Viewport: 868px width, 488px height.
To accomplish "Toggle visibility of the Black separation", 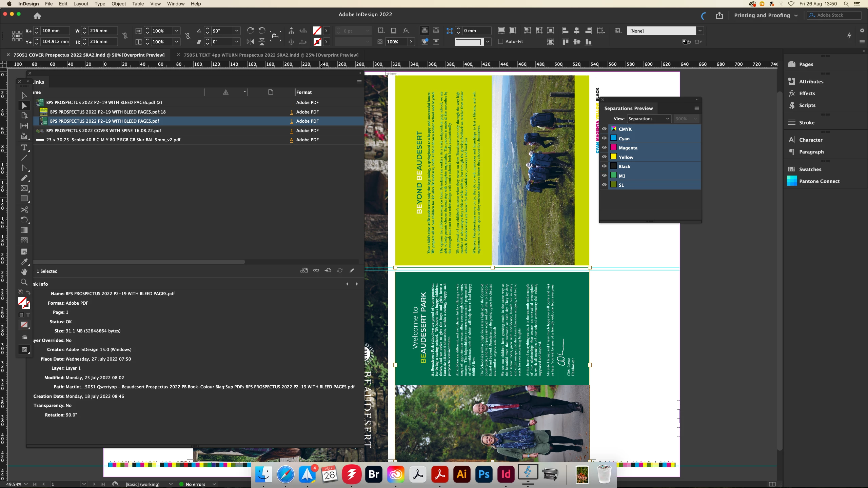I will (604, 166).
